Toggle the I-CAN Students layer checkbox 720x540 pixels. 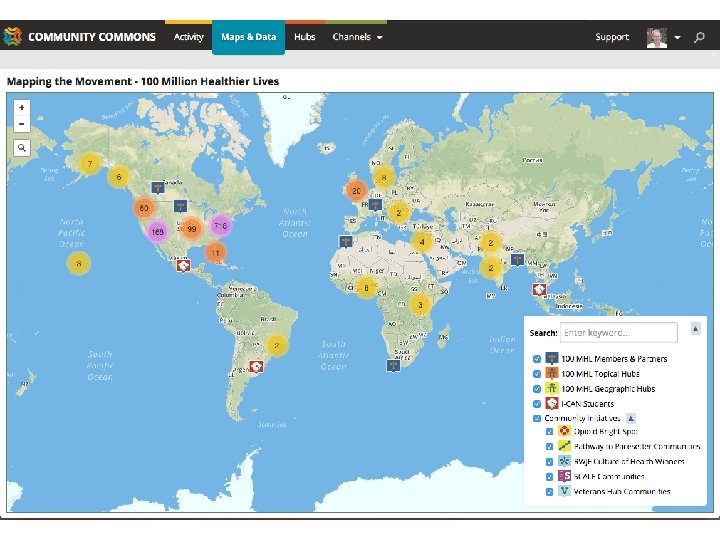click(x=537, y=404)
